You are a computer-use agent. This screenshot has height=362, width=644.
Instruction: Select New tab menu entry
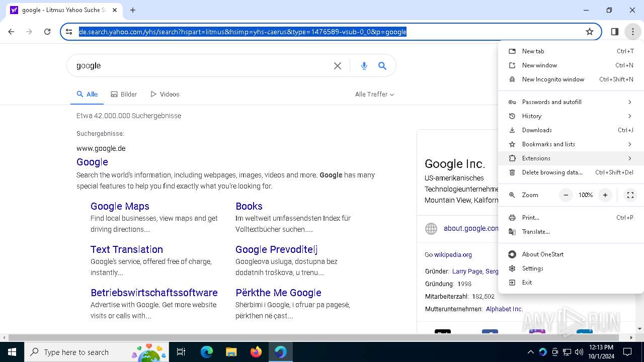(x=571, y=51)
